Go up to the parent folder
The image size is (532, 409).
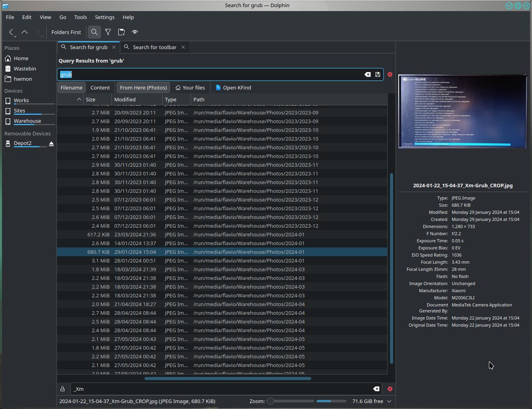click(25, 32)
